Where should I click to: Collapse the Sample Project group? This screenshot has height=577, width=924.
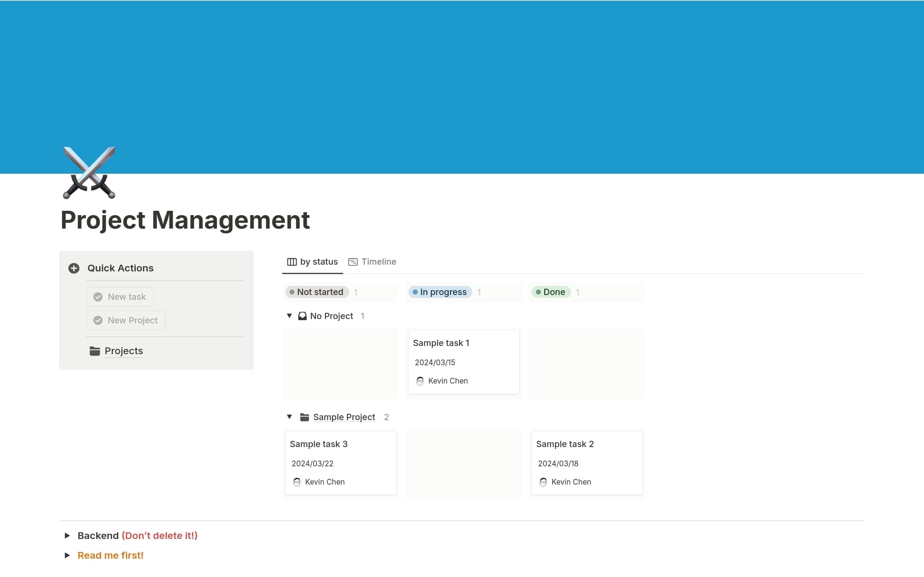coord(289,417)
